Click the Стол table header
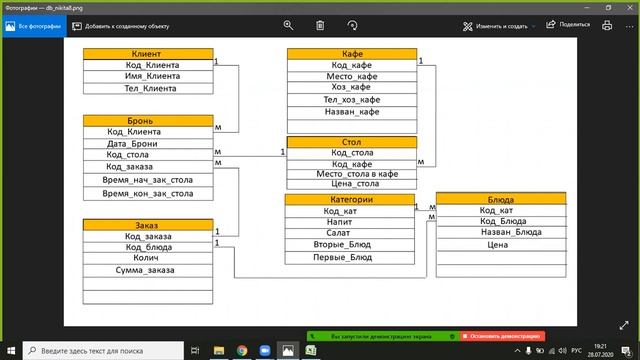This screenshot has width=640, height=360. (x=352, y=142)
